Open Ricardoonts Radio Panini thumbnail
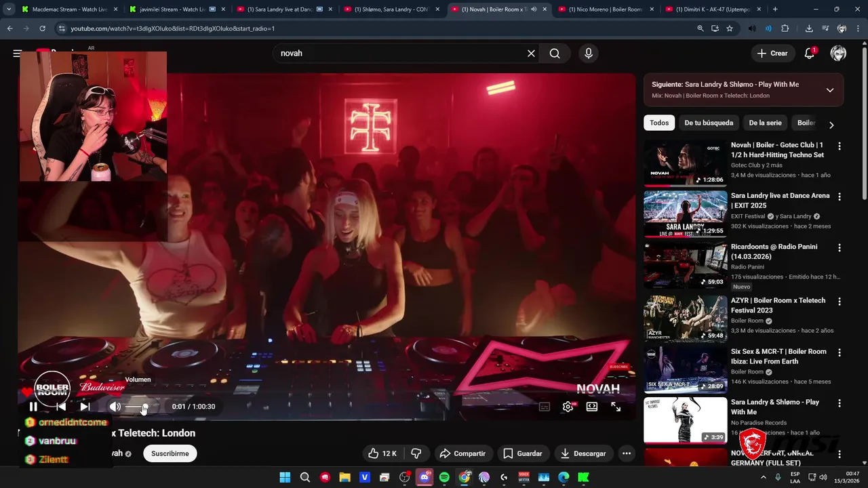Viewport: 868px width, 488px height. point(685,265)
